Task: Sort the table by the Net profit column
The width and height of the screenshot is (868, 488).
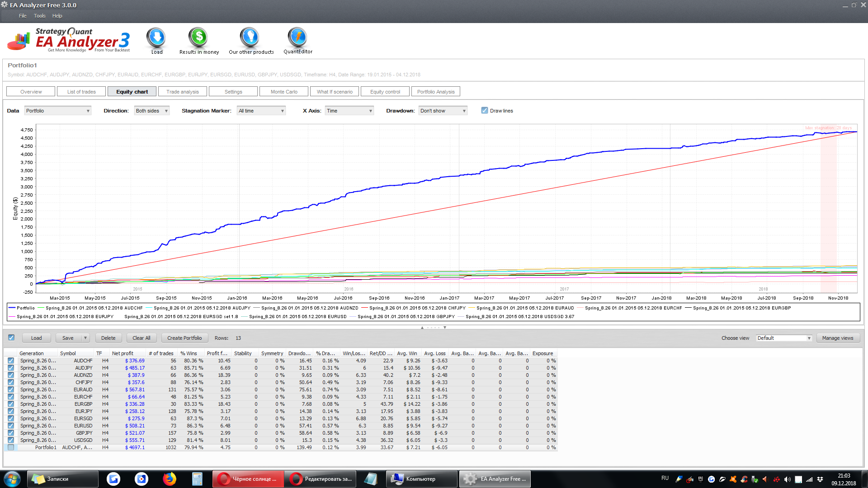Action: pyautogui.click(x=123, y=353)
